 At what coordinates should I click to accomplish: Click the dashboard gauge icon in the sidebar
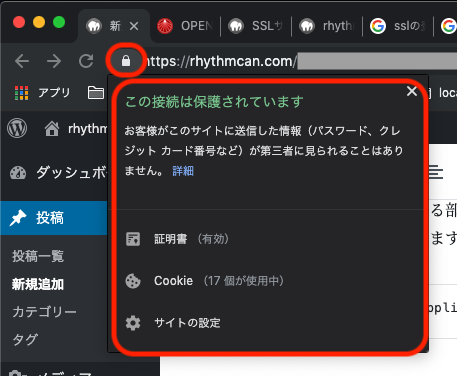(x=18, y=173)
